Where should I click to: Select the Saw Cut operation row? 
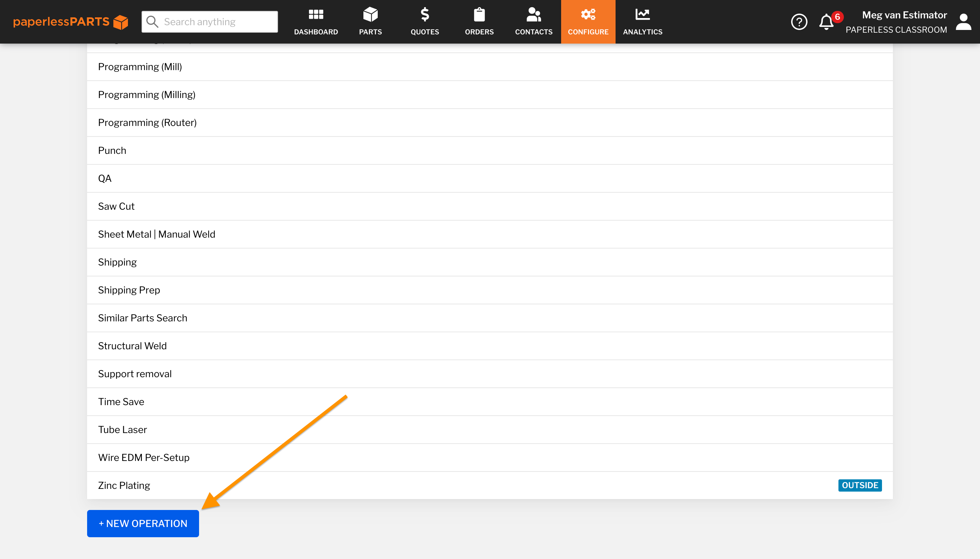116,206
